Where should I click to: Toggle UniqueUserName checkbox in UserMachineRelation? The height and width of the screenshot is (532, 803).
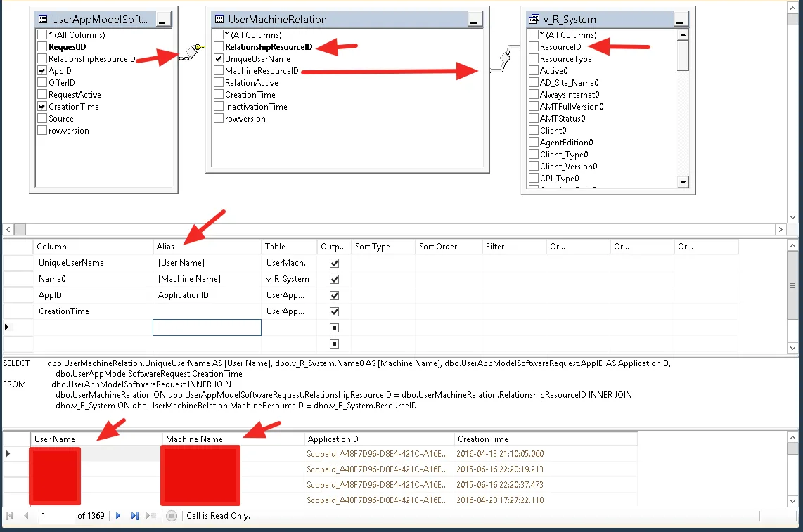219,59
